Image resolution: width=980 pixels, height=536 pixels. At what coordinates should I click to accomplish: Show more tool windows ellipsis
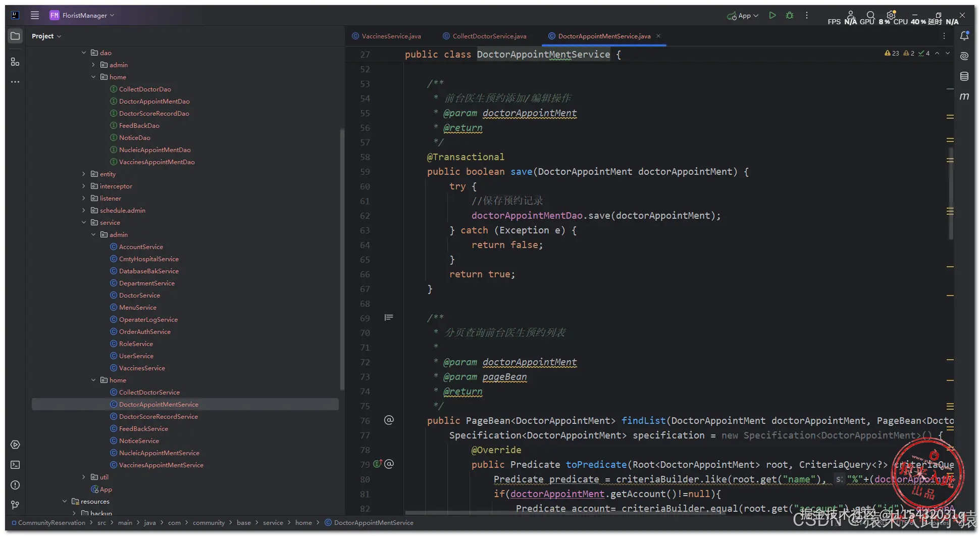(x=15, y=82)
